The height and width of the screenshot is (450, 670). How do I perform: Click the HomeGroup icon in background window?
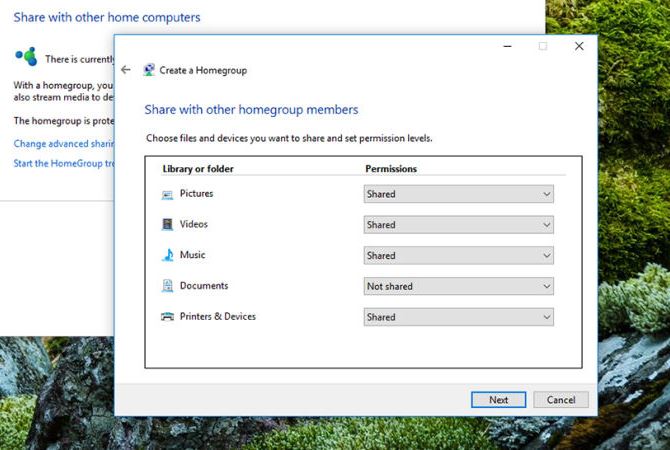[26, 57]
